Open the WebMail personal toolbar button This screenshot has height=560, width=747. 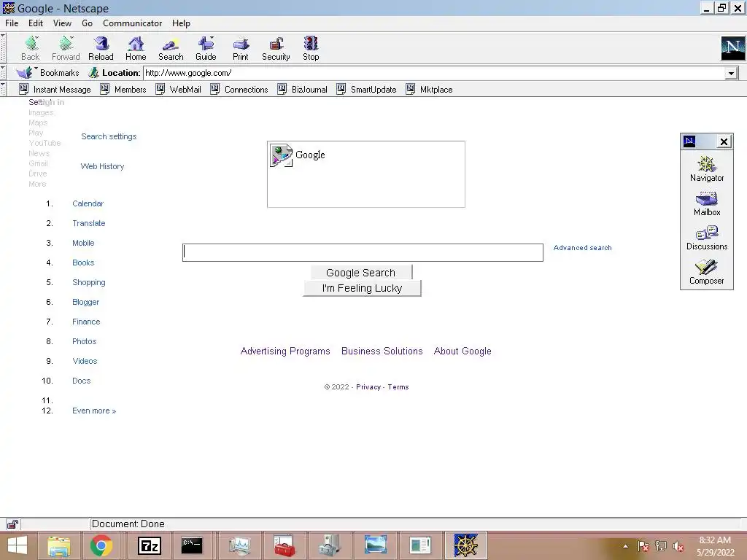178,89
